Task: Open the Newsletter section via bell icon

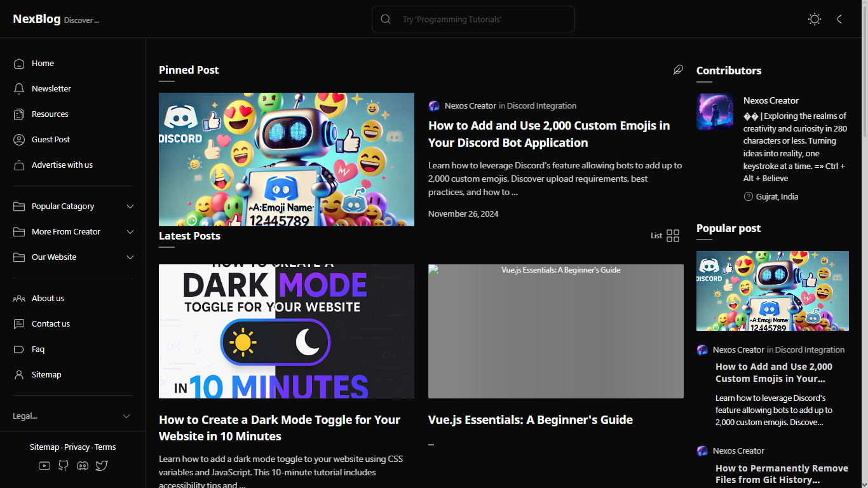Action: tap(18, 88)
